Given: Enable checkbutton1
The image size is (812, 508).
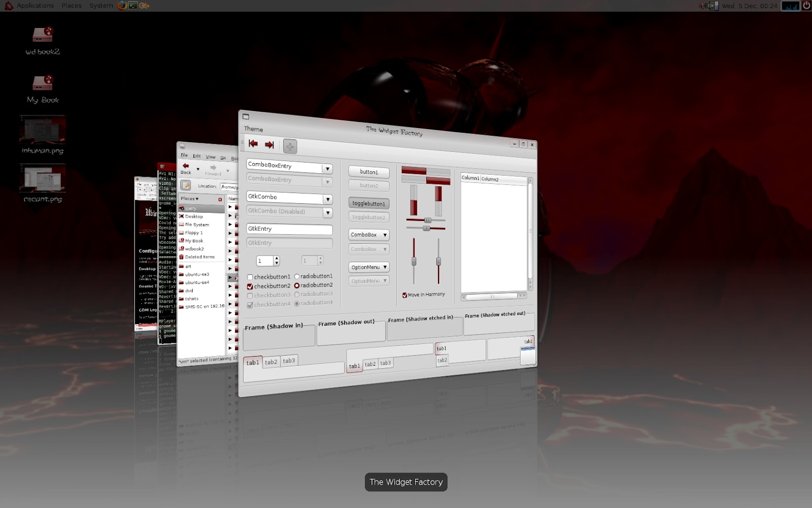Looking at the screenshot, I should point(250,277).
